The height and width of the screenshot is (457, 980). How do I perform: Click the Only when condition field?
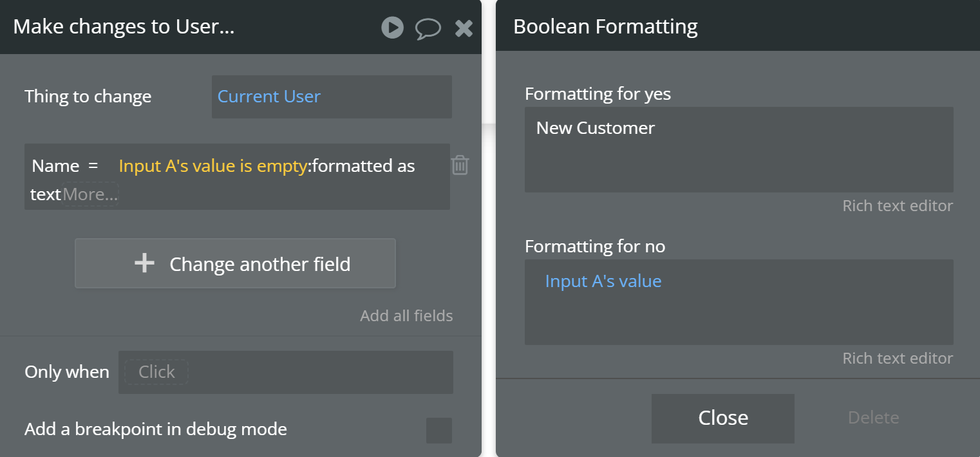click(x=285, y=372)
